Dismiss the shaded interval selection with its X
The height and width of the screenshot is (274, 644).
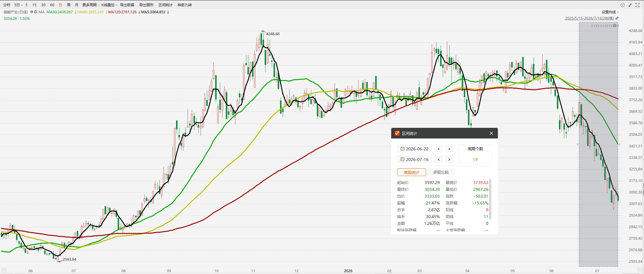pos(615,26)
